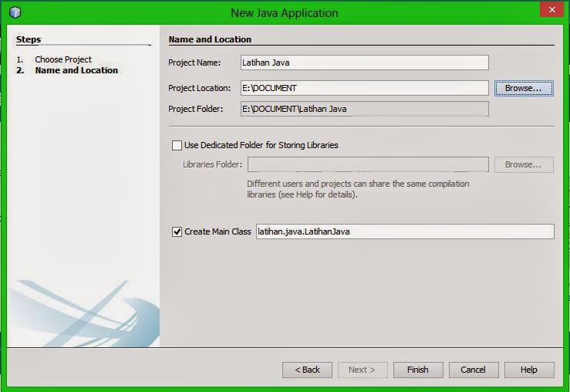Open Help for this wizard
The height and width of the screenshot is (392, 570).
[529, 370]
